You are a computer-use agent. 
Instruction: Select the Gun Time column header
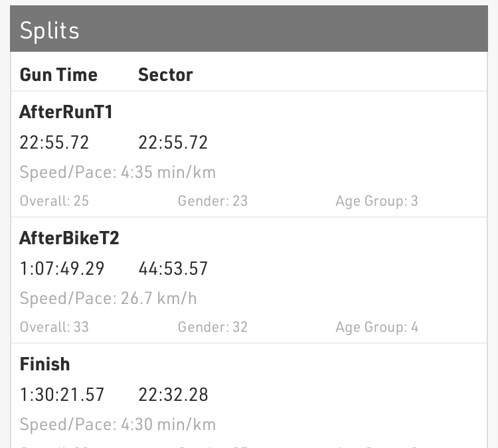[58, 75]
